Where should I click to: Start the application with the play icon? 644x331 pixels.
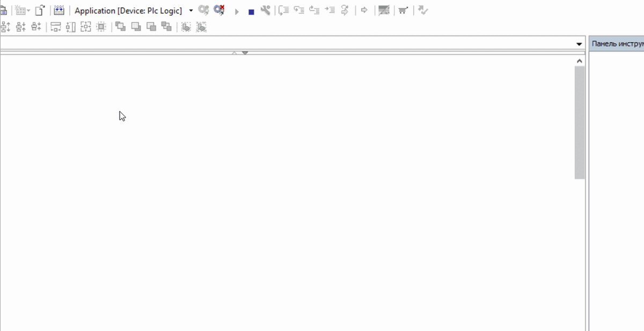pos(237,11)
